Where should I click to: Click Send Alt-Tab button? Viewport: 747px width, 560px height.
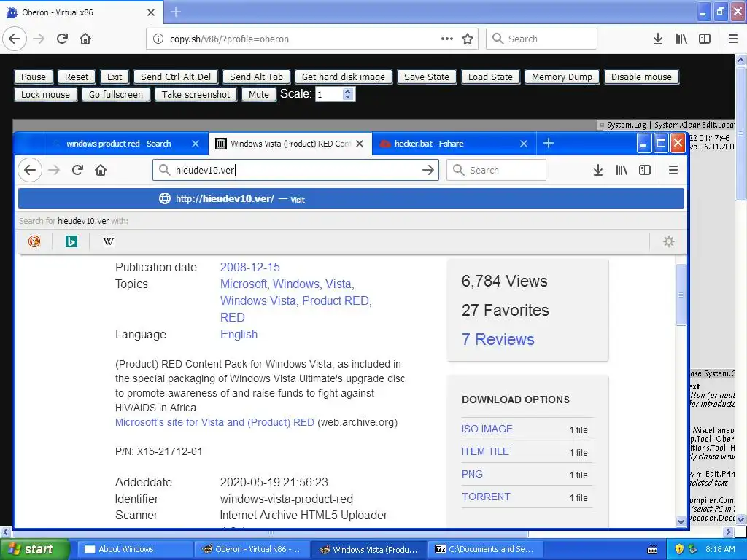tap(256, 77)
